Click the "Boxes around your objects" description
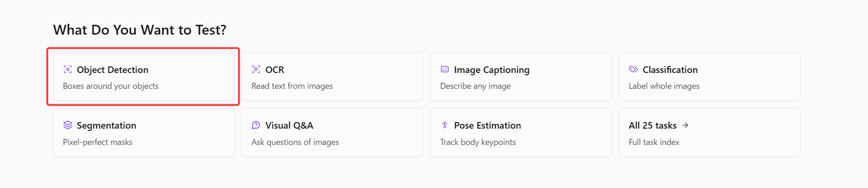The image size is (868, 188). point(111,86)
